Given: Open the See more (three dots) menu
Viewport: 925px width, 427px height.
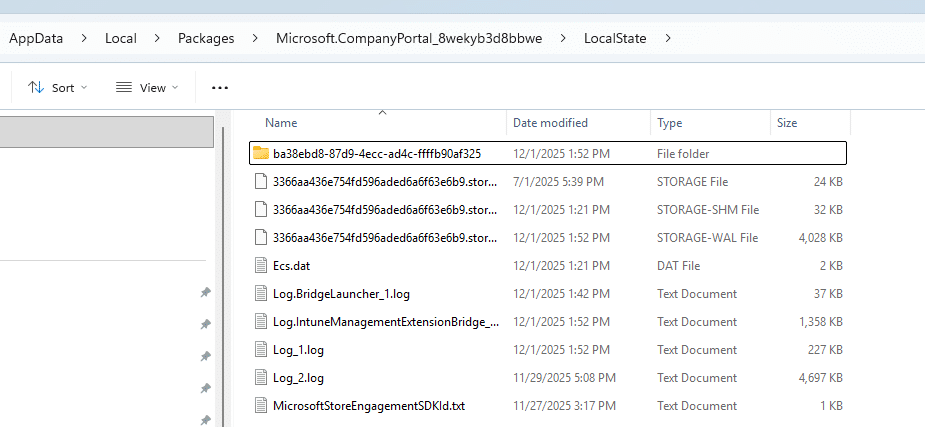Looking at the screenshot, I should pos(220,88).
